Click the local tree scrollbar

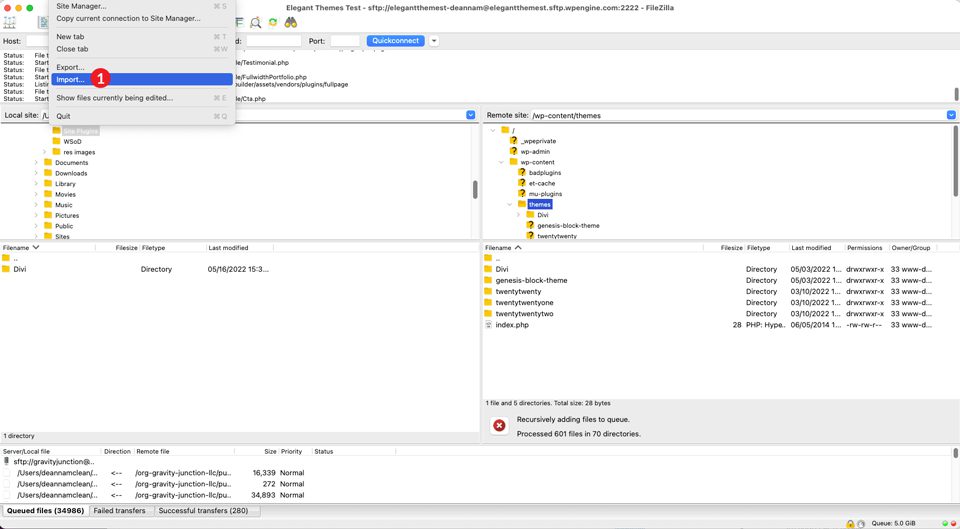pos(475,189)
